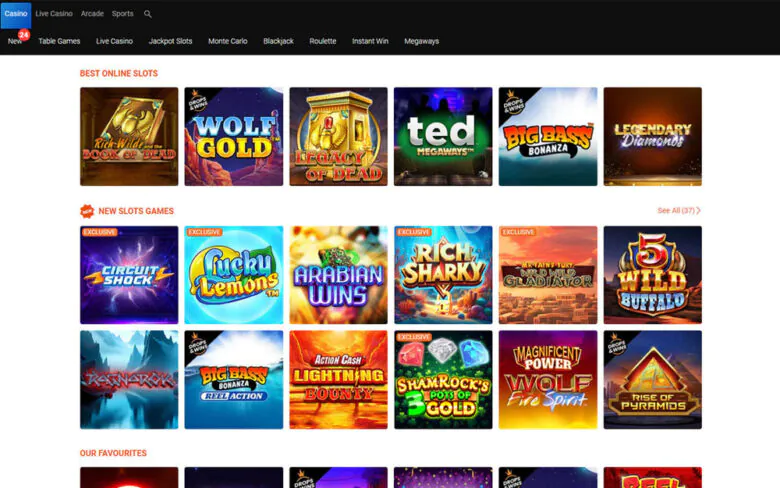This screenshot has width=780, height=488.
Task: Launch the Wild Wild Gladiator slot
Action: point(548,275)
